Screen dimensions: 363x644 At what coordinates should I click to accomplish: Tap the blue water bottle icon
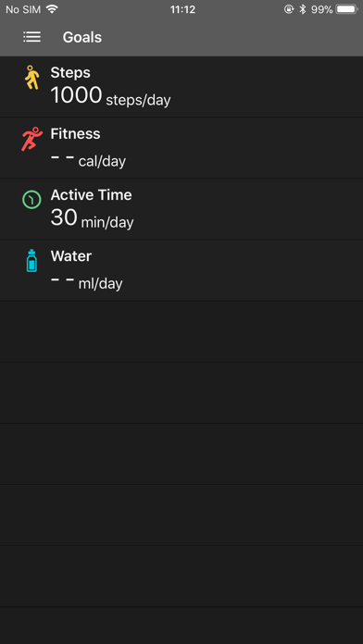(x=31, y=260)
